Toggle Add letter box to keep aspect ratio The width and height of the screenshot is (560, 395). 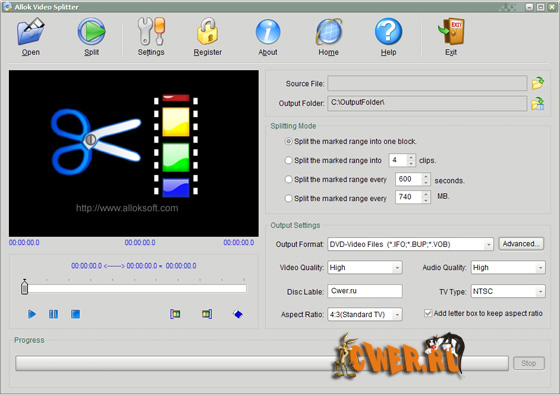coord(428,313)
